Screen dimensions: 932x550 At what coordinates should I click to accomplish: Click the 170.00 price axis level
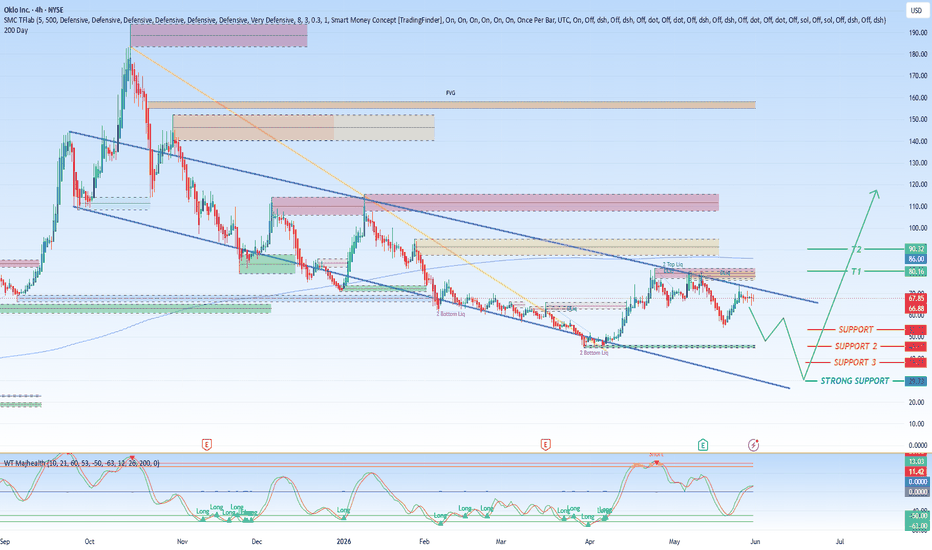tap(918, 76)
